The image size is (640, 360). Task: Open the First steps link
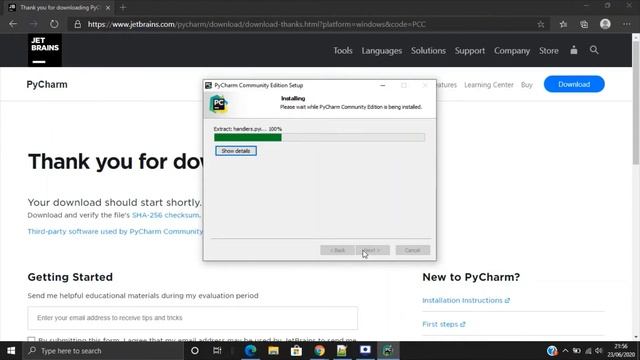point(443,324)
